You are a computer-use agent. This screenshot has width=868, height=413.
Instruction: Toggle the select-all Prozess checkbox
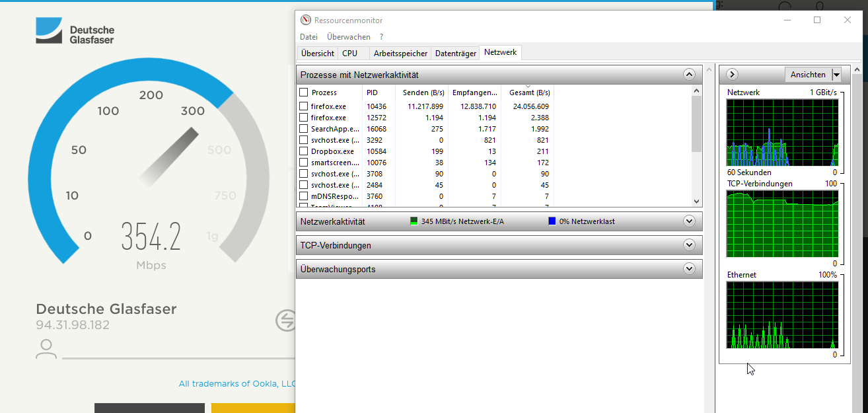(x=303, y=93)
